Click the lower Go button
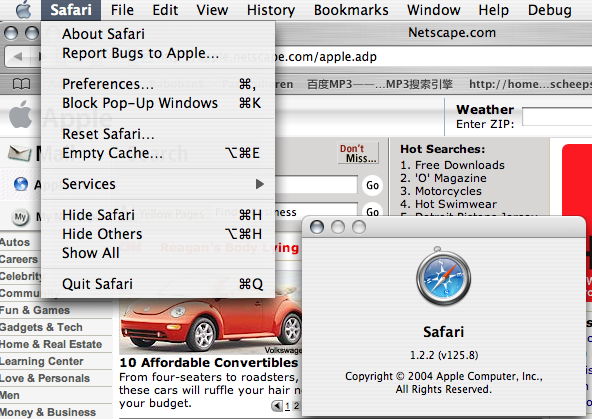 [372, 211]
